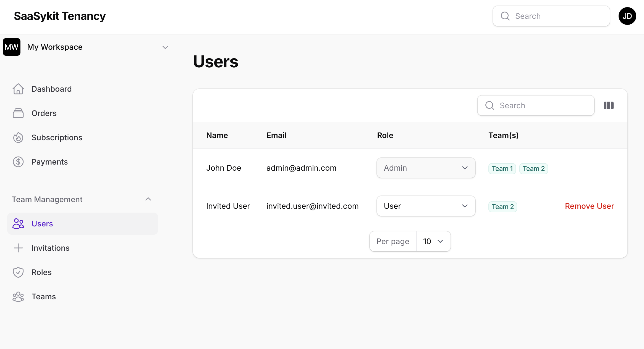Click the Users people icon
This screenshot has height=349, width=644.
pyautogui.click(x=18, y=224)
